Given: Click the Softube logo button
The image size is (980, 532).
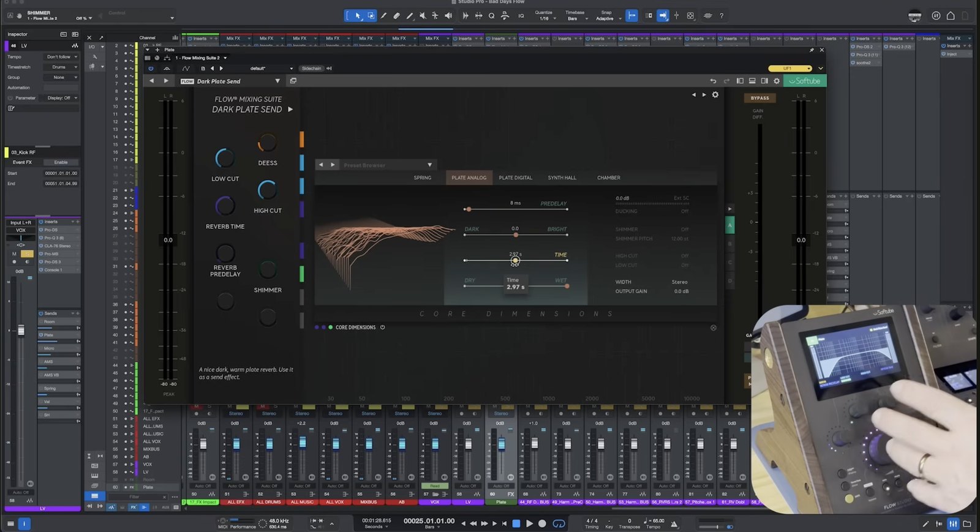Looking at the screenshot, I should coord(805,81).
